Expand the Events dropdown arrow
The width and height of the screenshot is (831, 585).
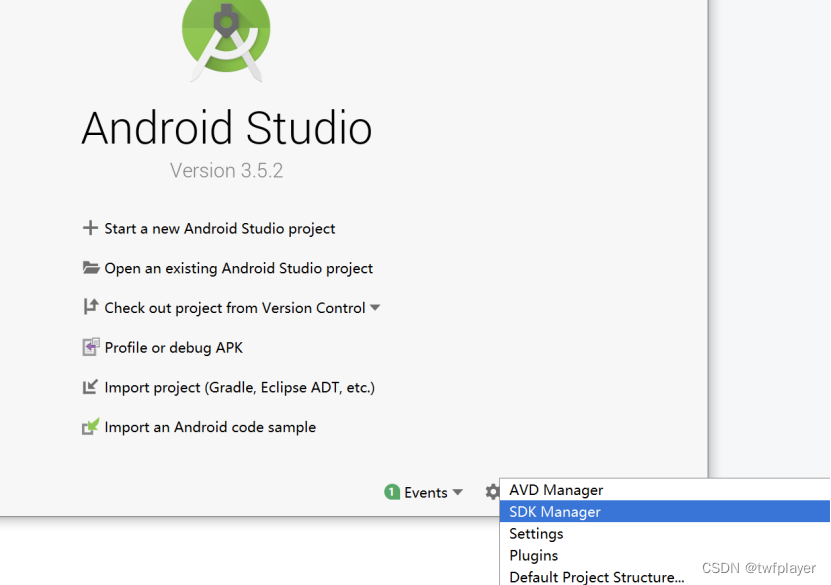[x=457, y=492]
